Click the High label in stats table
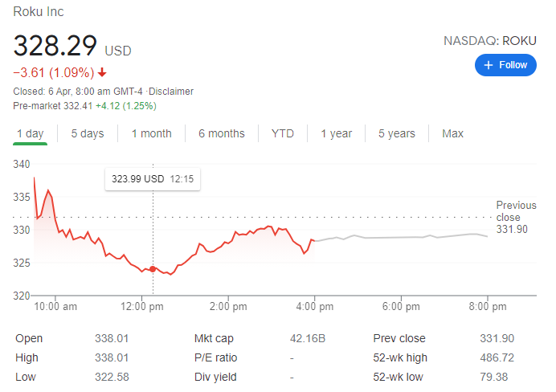This screenshot has width=556, height=392. (27, 357)
